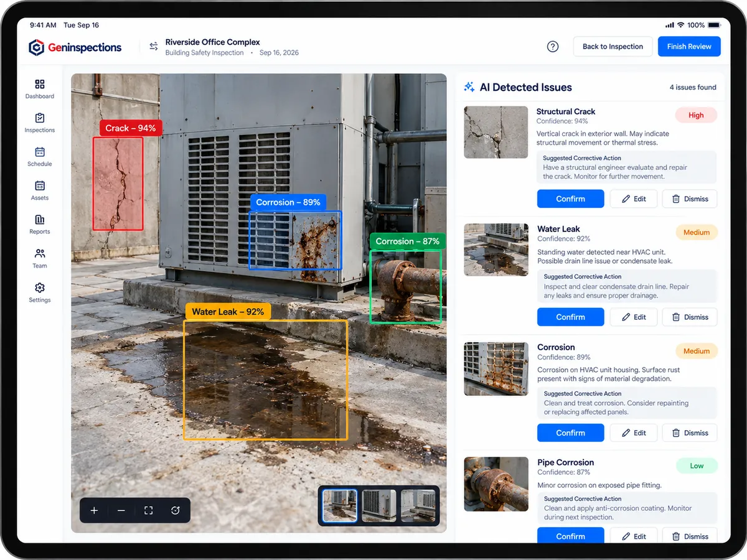This screenshot has height=560, width=747.
Task: Open the Pipe Corrosion issue thumbnail
Action: click(496, 484)
